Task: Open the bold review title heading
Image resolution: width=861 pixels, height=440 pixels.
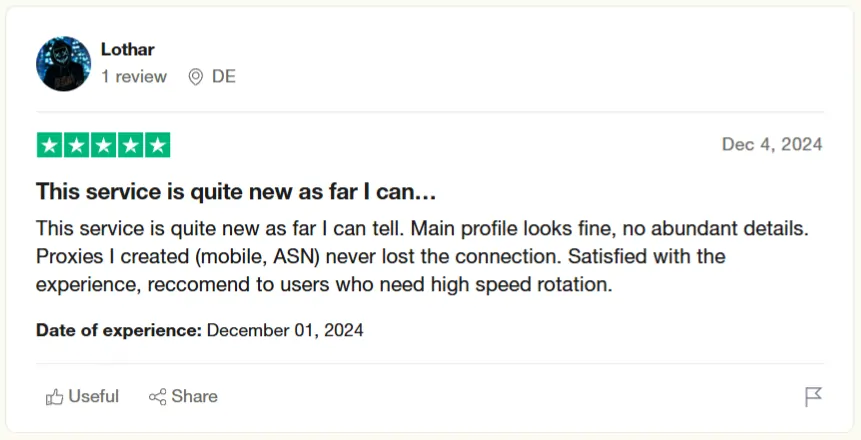Action: pyautogui.click(x=236, y=191)
